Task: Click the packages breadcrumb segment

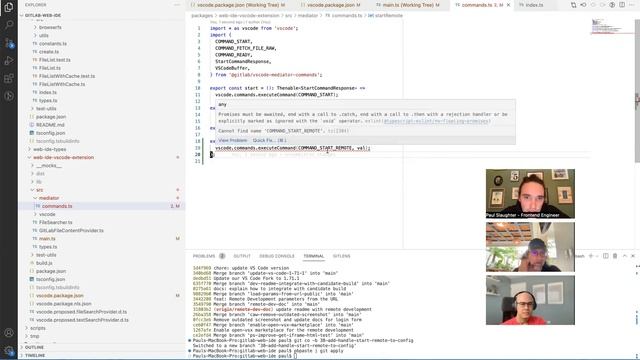Action: tap(202, 16)
